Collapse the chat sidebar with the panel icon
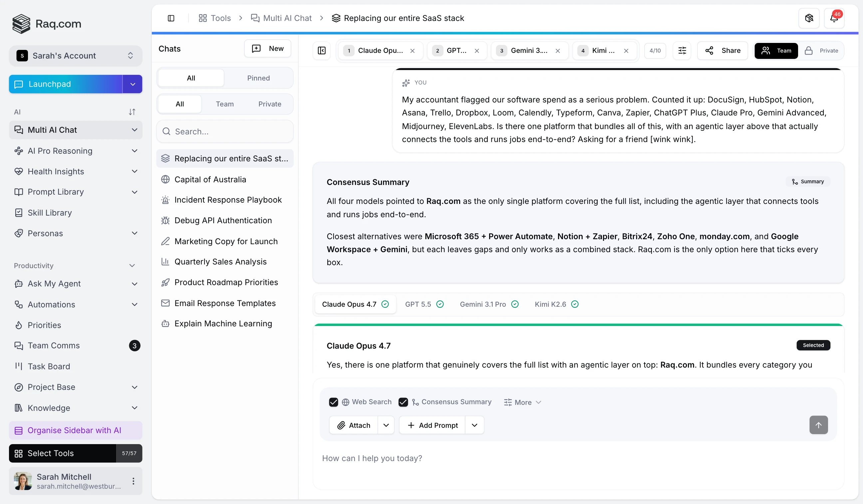This screenshot has width=863, height=504. [322, 51]
